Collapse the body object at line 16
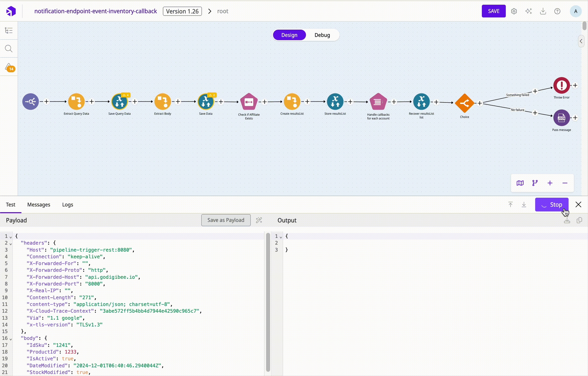The height and width of the screenshot is (376, 588). point(11,339)
